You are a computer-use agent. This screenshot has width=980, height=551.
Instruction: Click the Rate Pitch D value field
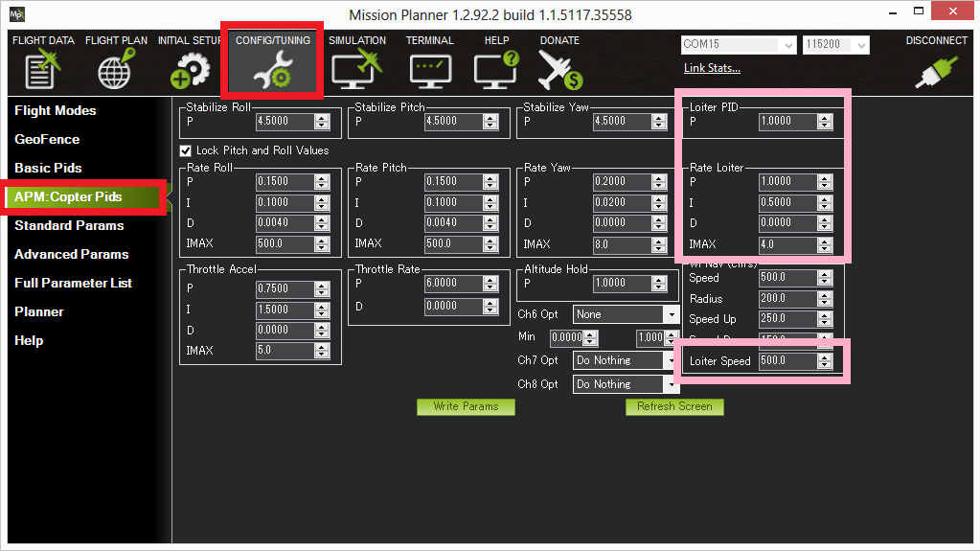coord(454,222)
